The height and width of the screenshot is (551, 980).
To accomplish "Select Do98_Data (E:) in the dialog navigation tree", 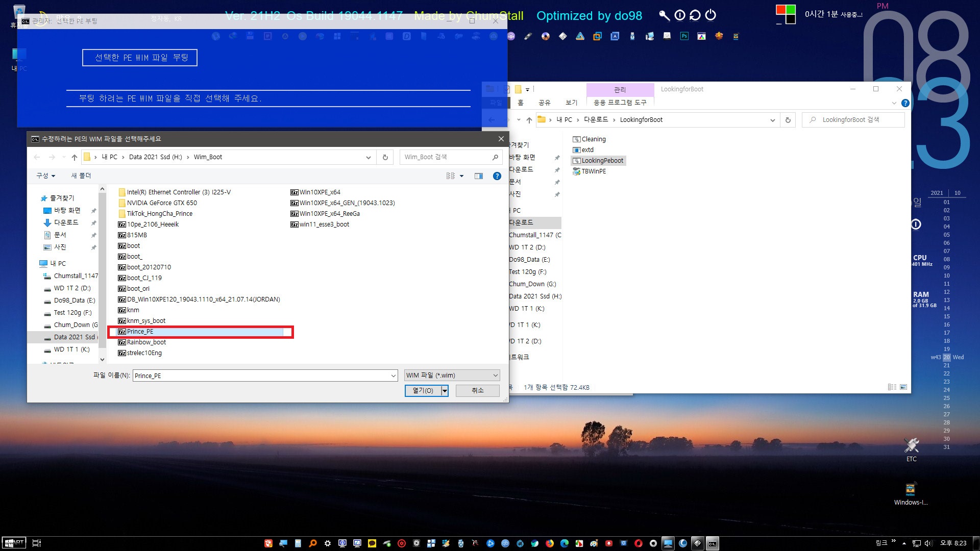I will [x=70, y=300].
